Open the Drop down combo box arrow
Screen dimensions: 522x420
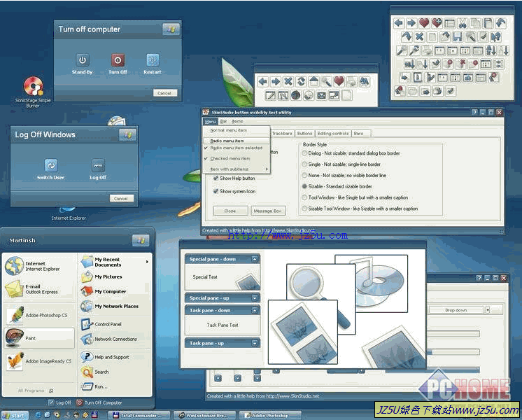(x=488, y=310)
